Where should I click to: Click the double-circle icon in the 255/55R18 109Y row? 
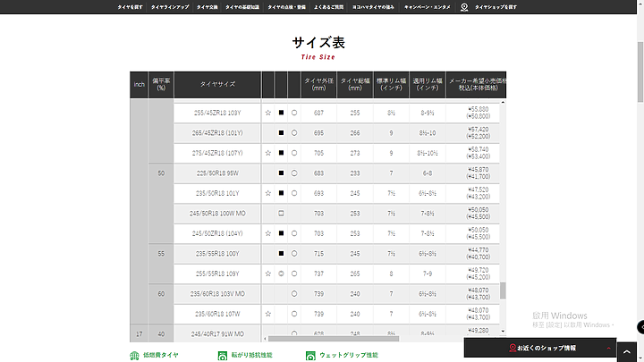tap(281, 274)
